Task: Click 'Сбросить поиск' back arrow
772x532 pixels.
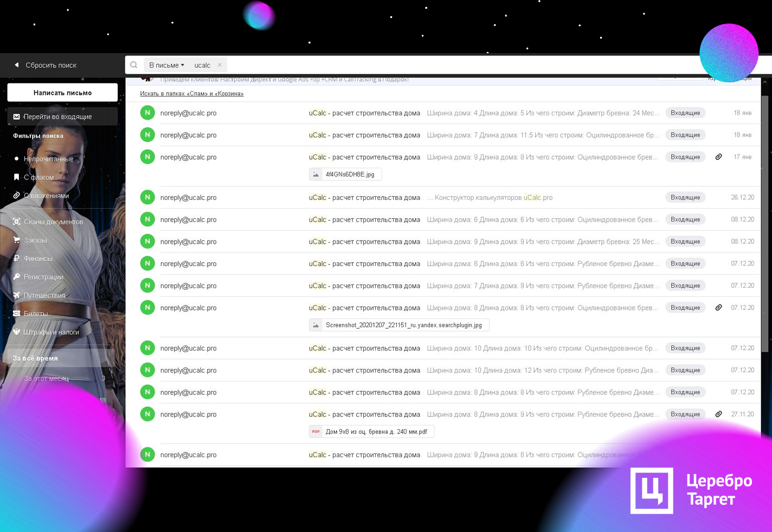Action: [x=17, y=65]
